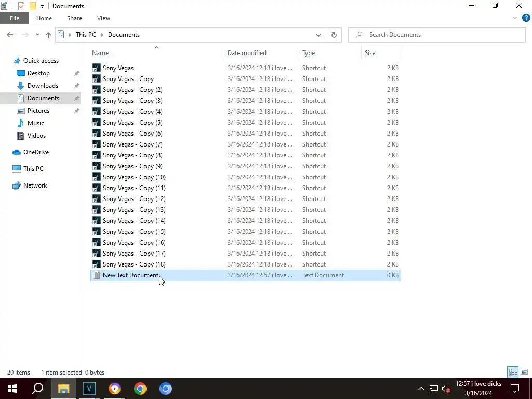
Task: Select Sony Vegas - Copy (16)
Action: [134, 243]
